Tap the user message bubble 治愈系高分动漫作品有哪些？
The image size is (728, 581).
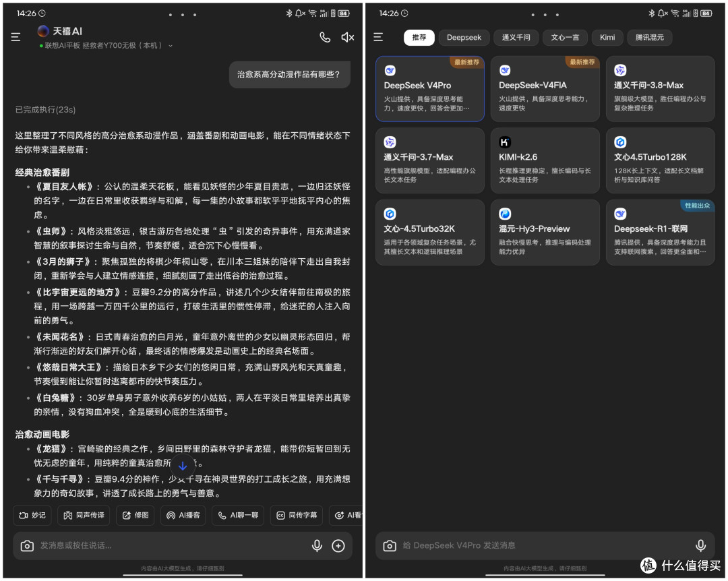290,74
